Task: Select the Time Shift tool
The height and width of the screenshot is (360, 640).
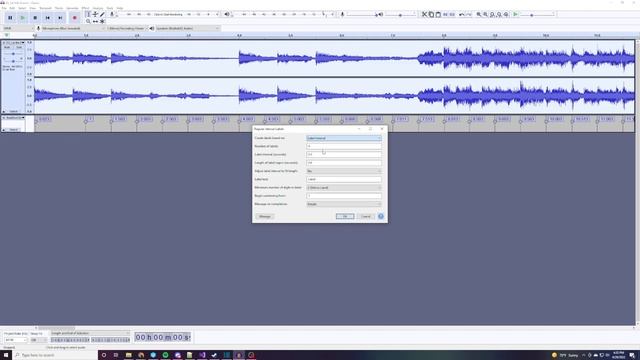Action: [x=95, y=21]
